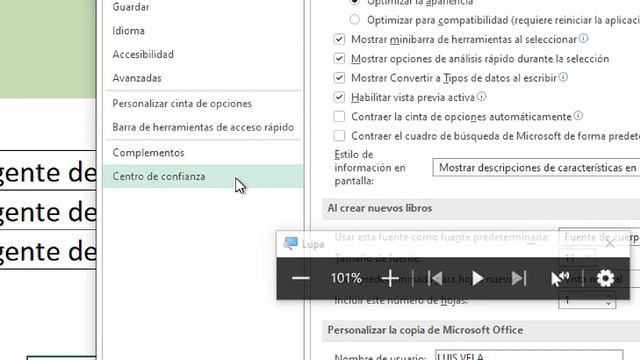Click the Nombre de usuario field
Image resolution: width=640 pixels, height=360 pixels.
click(529, 355)
